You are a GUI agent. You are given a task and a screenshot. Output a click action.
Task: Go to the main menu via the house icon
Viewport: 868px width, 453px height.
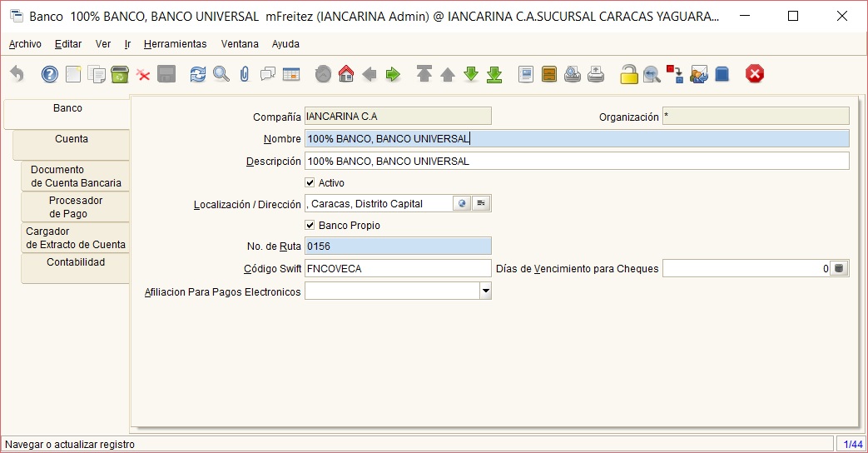[346, 73]
